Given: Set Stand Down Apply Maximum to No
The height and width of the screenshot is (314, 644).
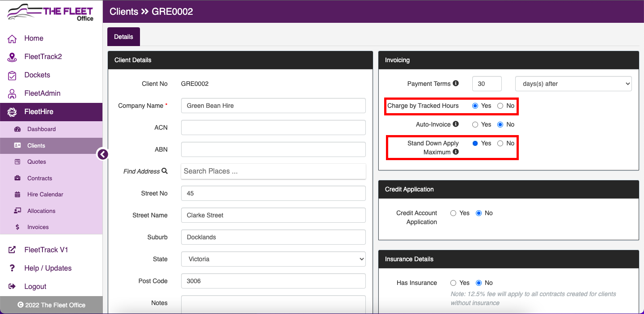Looking at the screenshot, I should (x=500, y=144).
